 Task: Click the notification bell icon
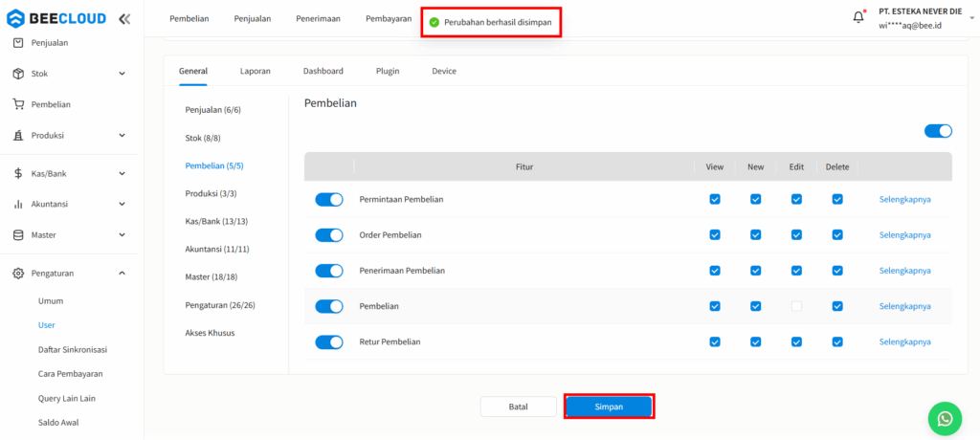pos(858,17)
